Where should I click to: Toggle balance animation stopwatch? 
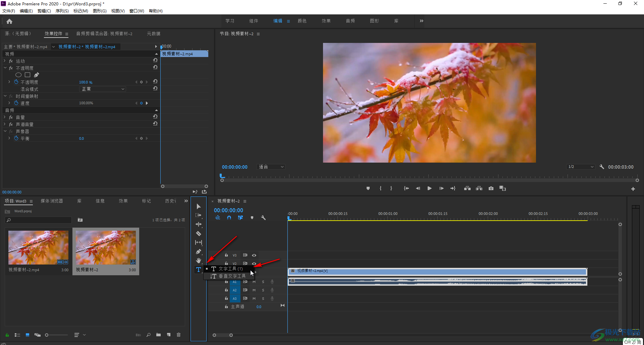click(x=16, y=138)
